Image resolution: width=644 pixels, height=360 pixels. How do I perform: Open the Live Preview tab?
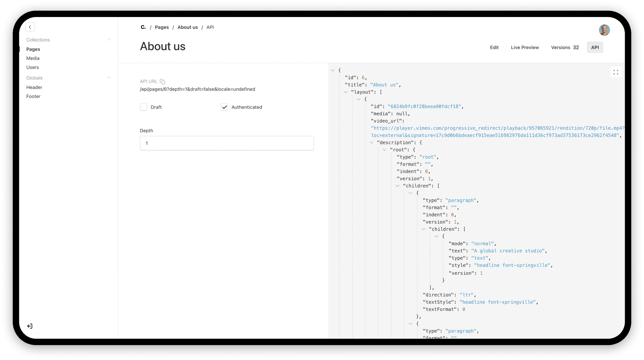coord(525,48)
